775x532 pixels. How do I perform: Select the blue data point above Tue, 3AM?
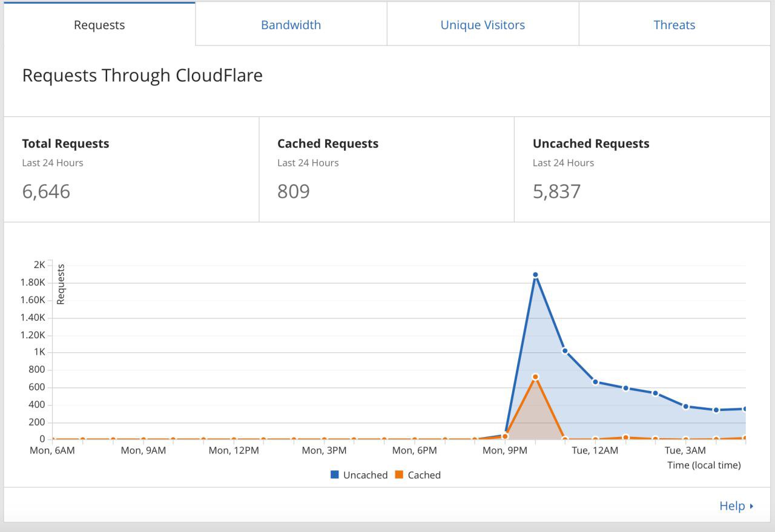tap(685, 407)
